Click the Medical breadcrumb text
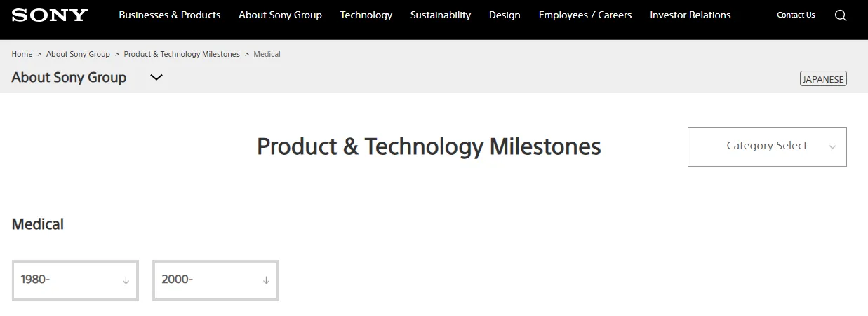Viewport: 868px width, 316px height. click(267, 54)
